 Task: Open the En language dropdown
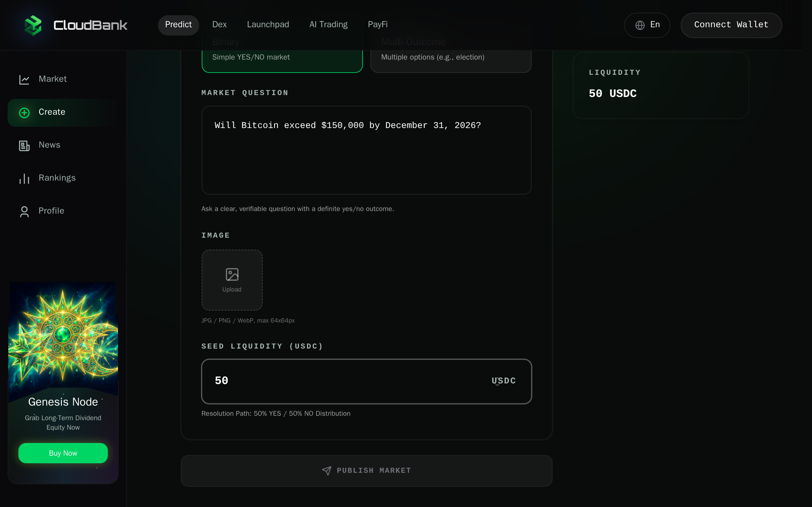pos(647,25)
